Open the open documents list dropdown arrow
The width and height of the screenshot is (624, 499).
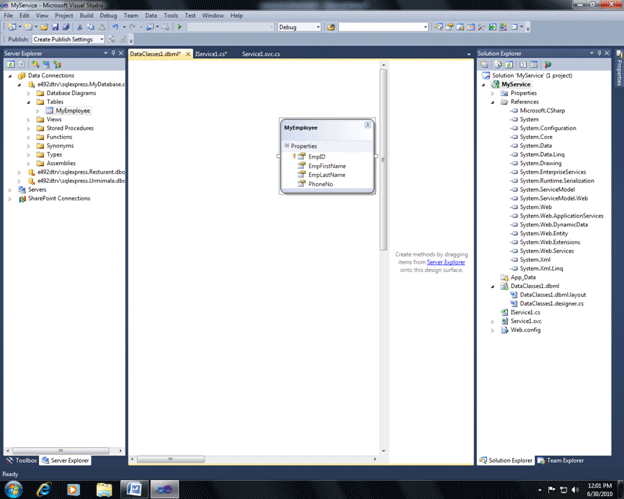click(468, 54)
